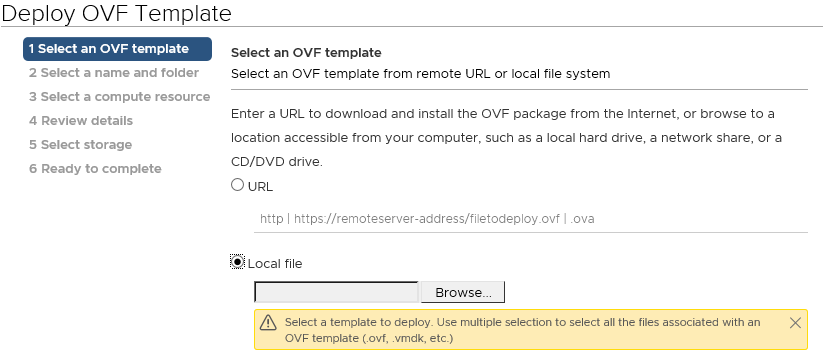Jump to step 5 Select storage
The height and width of the screenshot is (363, 826).
pyautogui.click(x=81, y=145)
